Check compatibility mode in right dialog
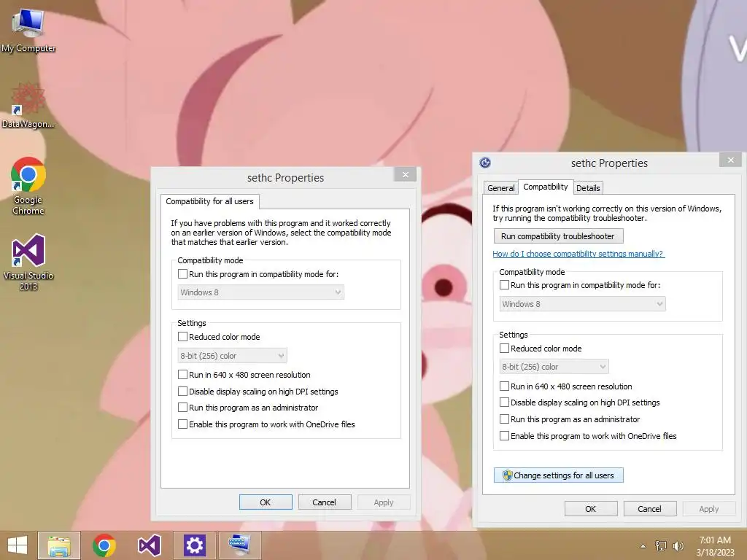This screenshot has height=560, width=747. coord(504,285)
